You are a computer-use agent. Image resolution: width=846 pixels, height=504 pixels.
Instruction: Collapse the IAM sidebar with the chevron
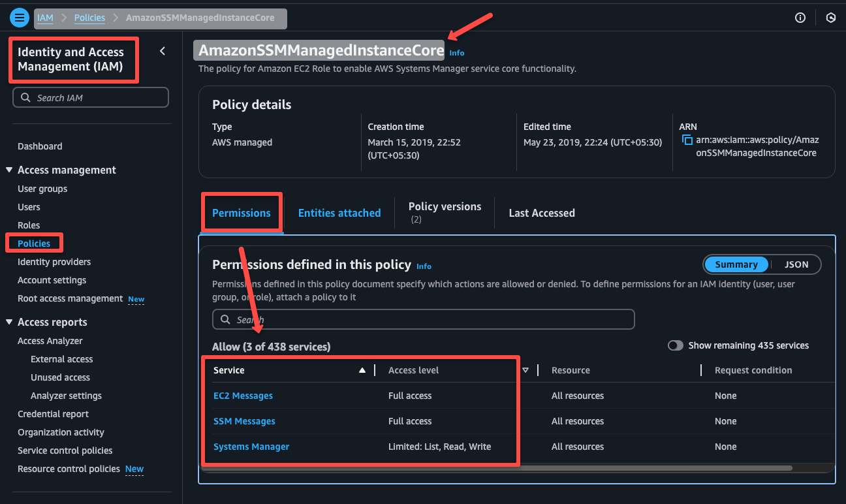click(x=163, y=50)
